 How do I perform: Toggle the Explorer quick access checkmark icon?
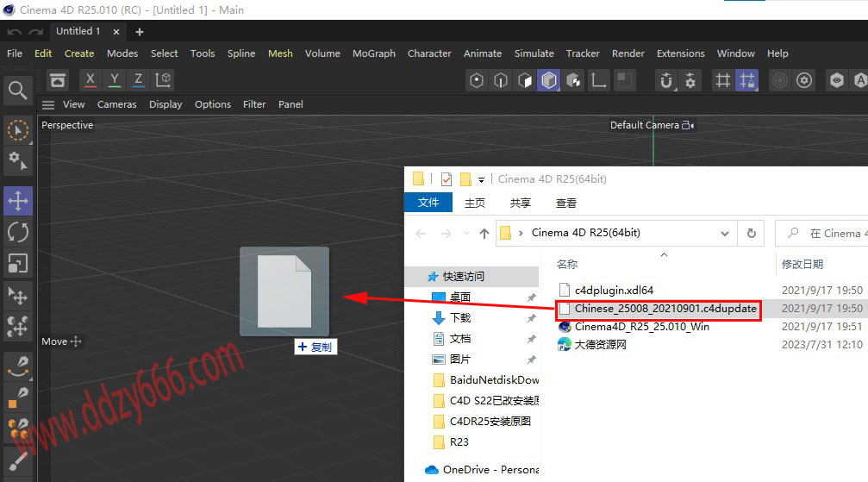(x=446, y=179)
